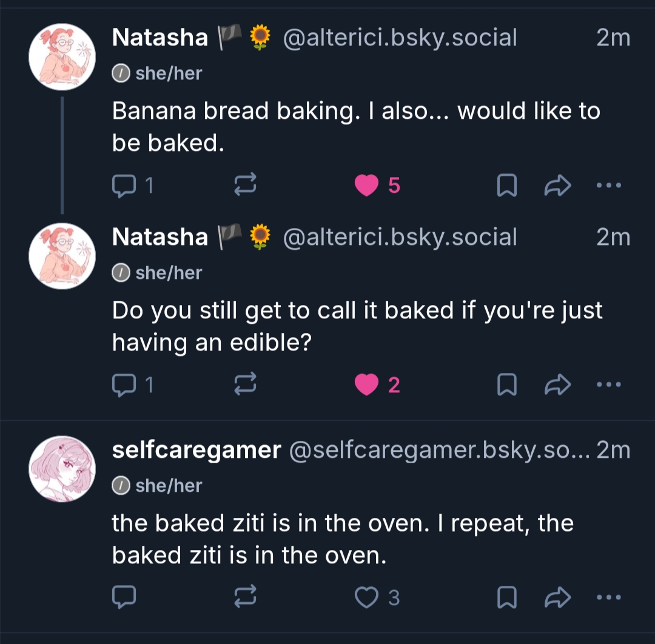
Task: Click Natasha's name on the first post
Action: coord(160,38)
